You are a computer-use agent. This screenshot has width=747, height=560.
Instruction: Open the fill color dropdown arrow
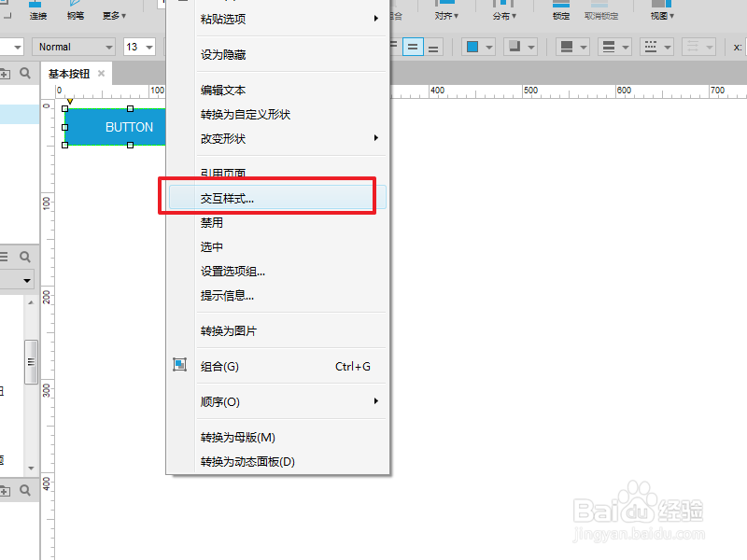[x=489, y=48]
